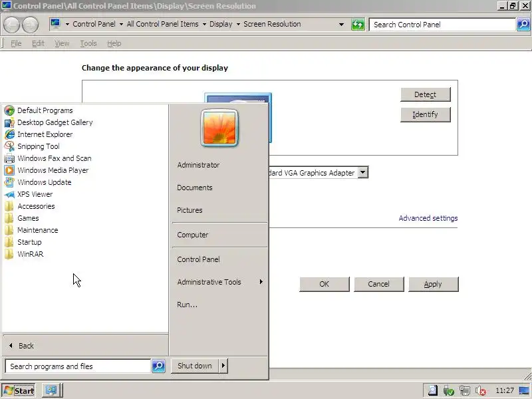Click the user account flower picture
Screen dimensions: 532x399
click(219, 128)
